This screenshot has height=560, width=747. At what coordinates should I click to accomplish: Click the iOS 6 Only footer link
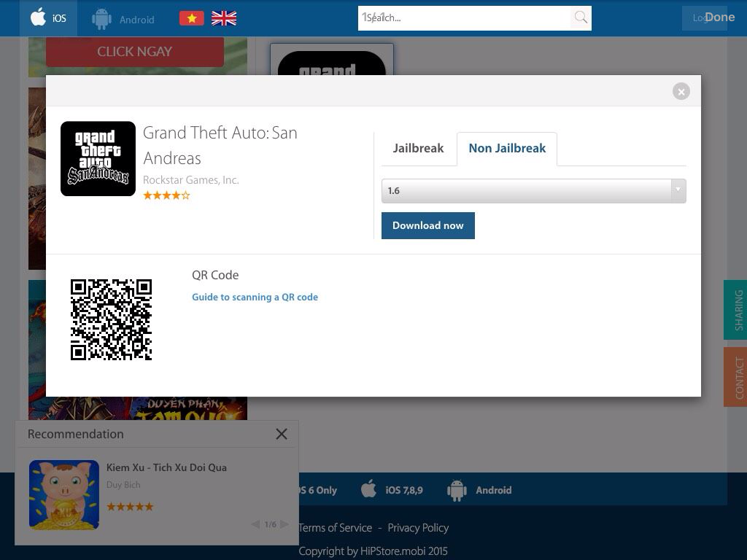pos(318,490)
